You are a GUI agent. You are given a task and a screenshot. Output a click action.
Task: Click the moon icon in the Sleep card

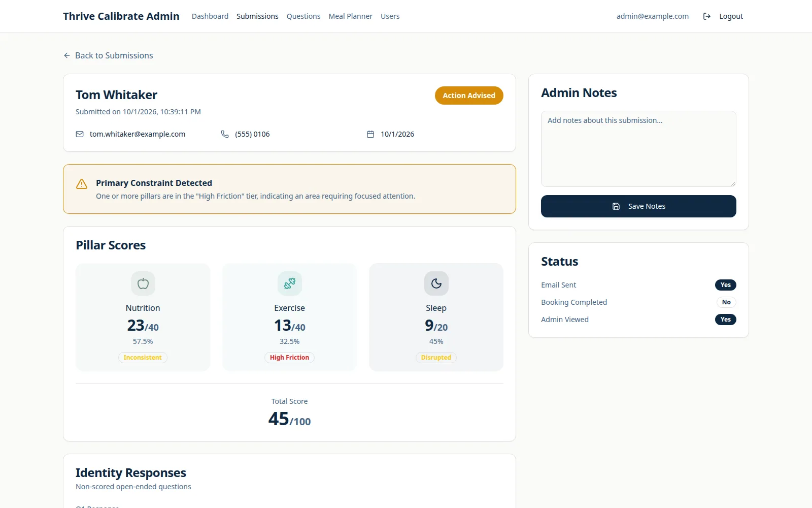tap(436, 283)
